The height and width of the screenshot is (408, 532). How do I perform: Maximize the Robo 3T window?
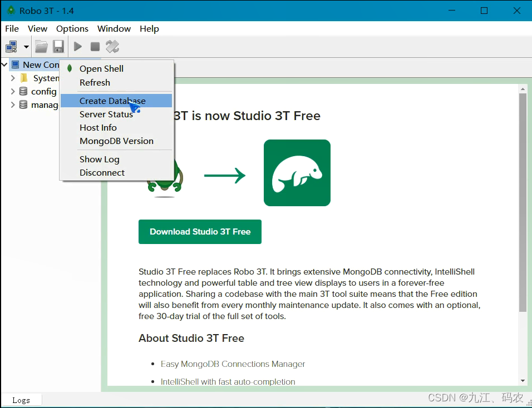click(484, 11)
